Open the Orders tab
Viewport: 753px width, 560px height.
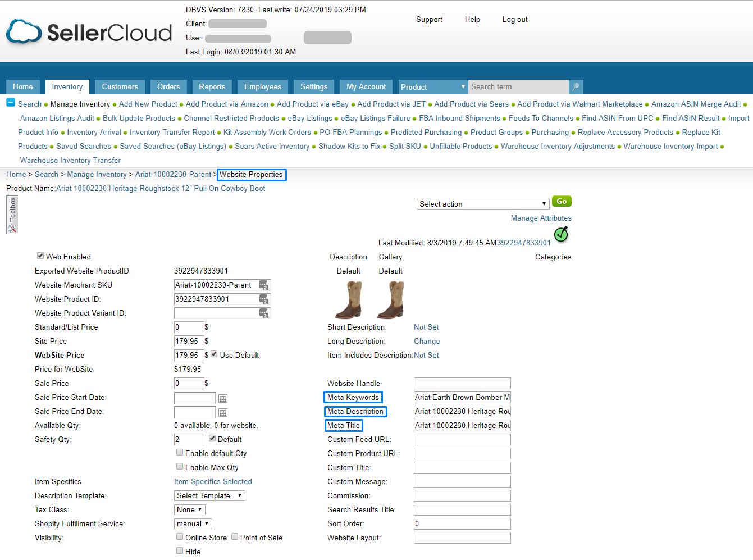point(168,87)
